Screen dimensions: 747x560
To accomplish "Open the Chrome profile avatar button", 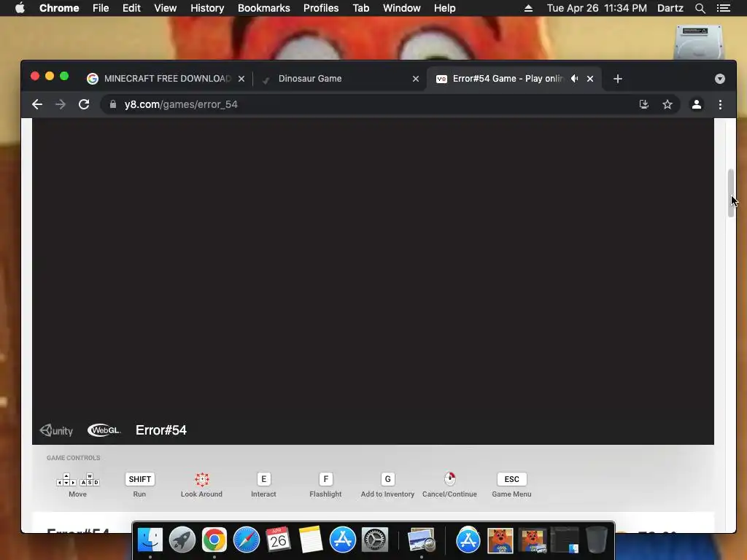I will pos(697,104).
